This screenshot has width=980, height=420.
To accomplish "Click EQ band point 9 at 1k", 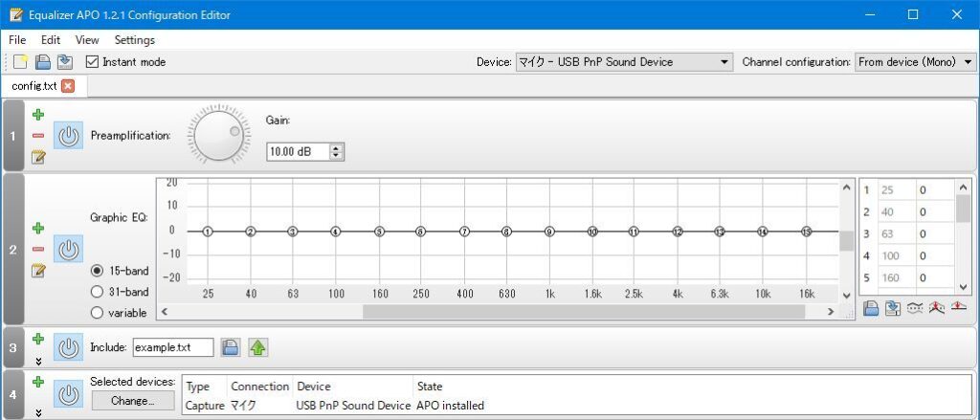I will point(549,232).
